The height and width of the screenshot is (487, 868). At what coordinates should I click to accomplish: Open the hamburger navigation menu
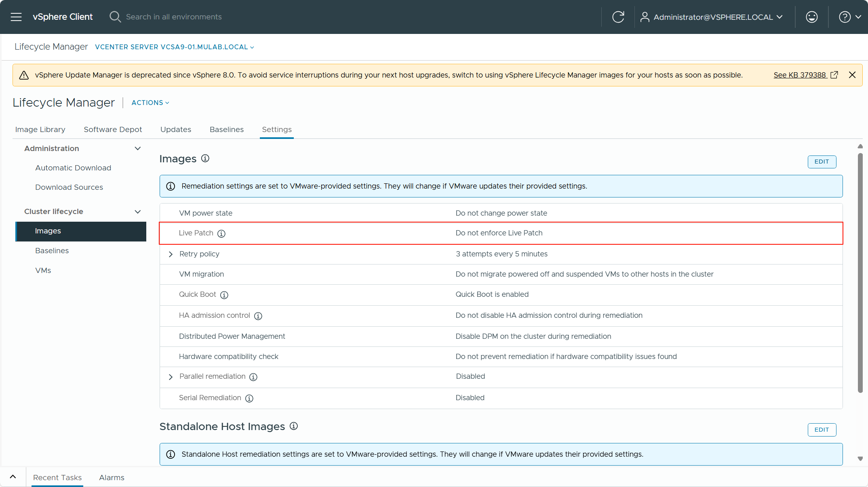(x=16, y=17)
